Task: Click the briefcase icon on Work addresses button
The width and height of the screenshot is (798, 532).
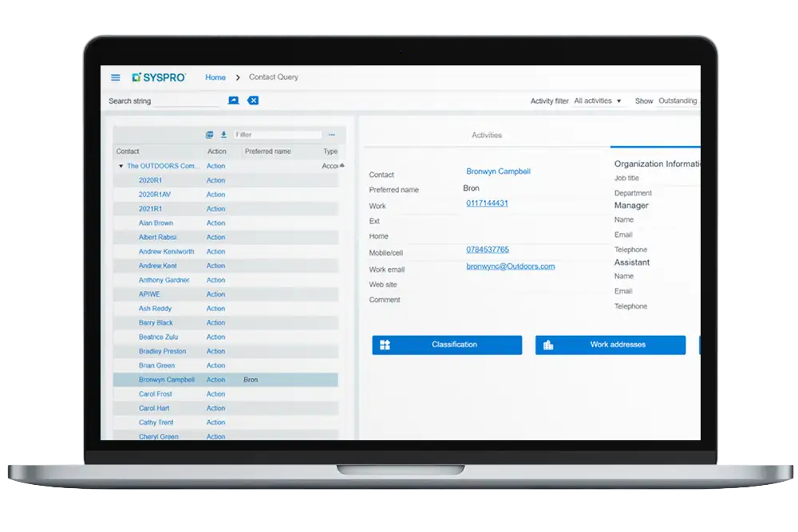Action: point(551,345)
